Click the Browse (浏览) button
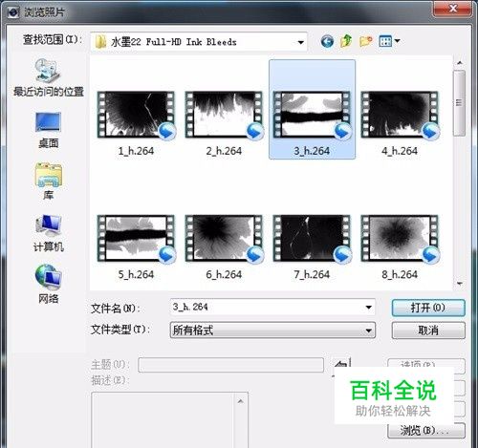 pos(426,431)
